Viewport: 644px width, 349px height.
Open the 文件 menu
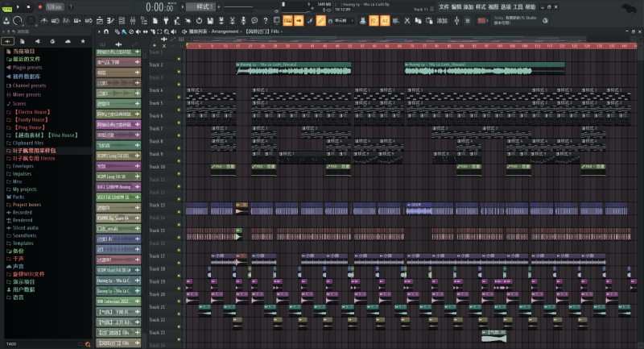pyautogui.click(x=444, y=7)
